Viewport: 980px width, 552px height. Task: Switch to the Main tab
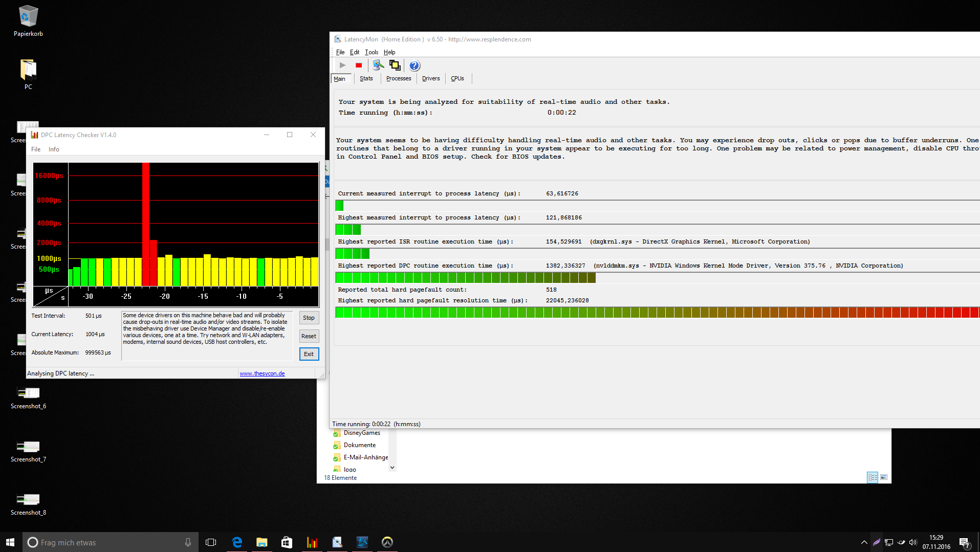click(x=340, y=79)
